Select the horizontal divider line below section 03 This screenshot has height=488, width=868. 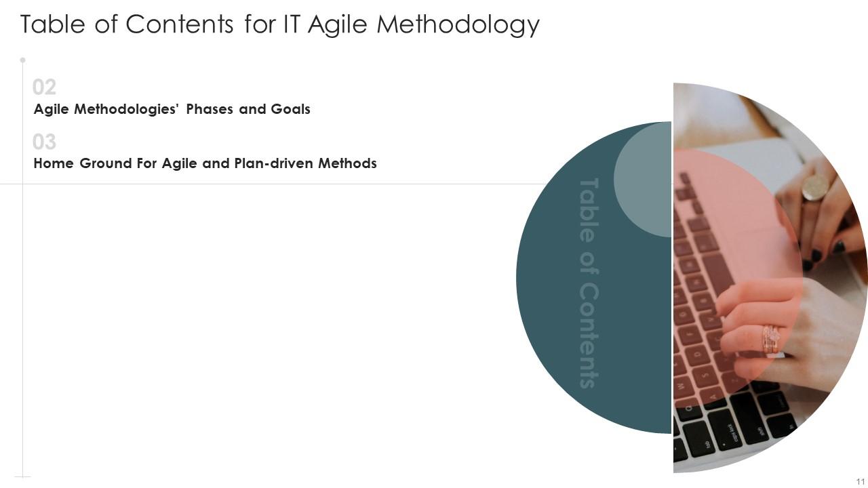click(271, 184)
